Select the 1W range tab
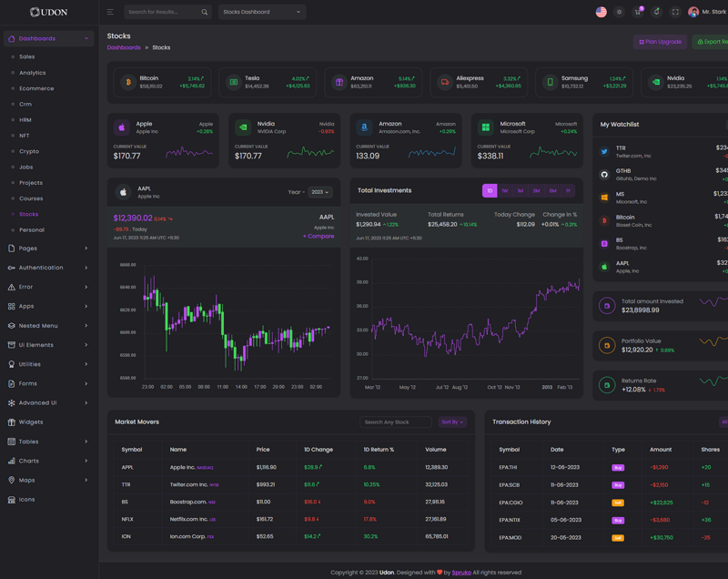The image size is (728, 579). click(x=505, y=191)
